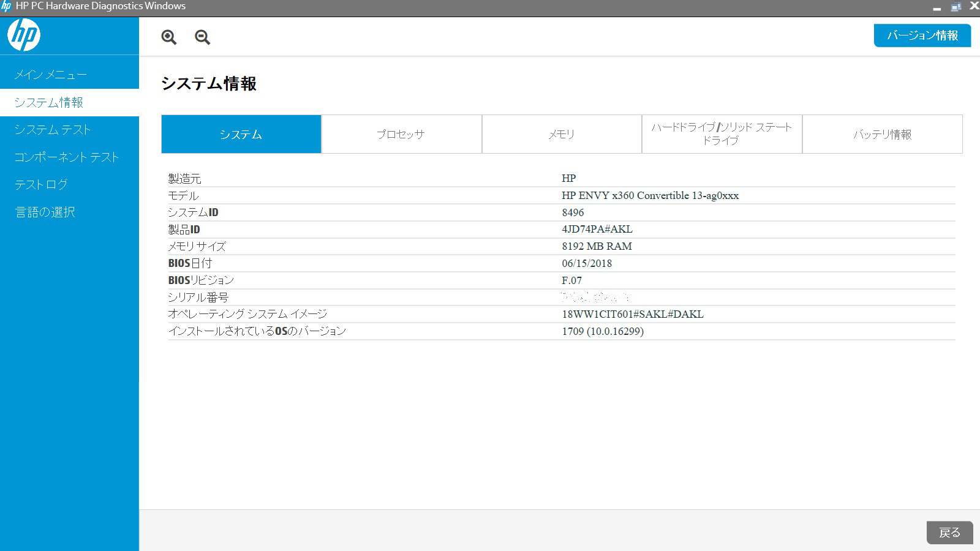Screen dimensions: 980x551
Task: Click the HP ENVY x360 Convertible 13-ag0xxx value
Action: 650,195
